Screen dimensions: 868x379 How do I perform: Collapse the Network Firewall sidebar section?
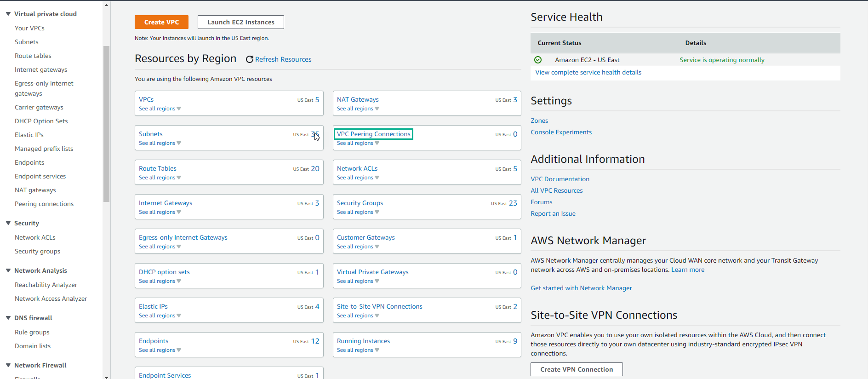8,365
